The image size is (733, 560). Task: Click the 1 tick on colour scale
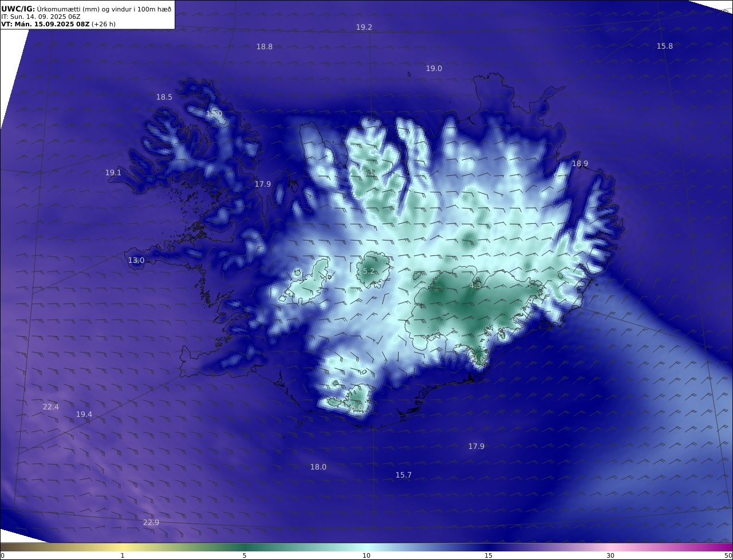[x=123, y=555]
